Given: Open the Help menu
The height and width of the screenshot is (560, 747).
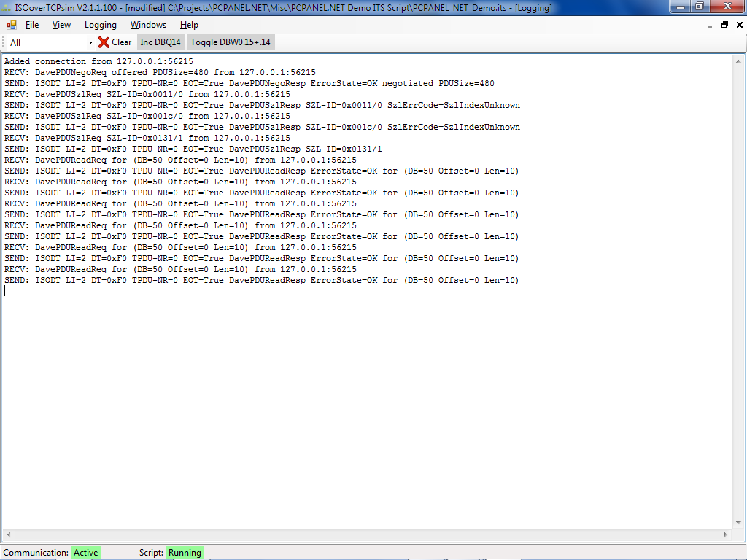Looking at the screenshot, I should click(x=189, y=25).
